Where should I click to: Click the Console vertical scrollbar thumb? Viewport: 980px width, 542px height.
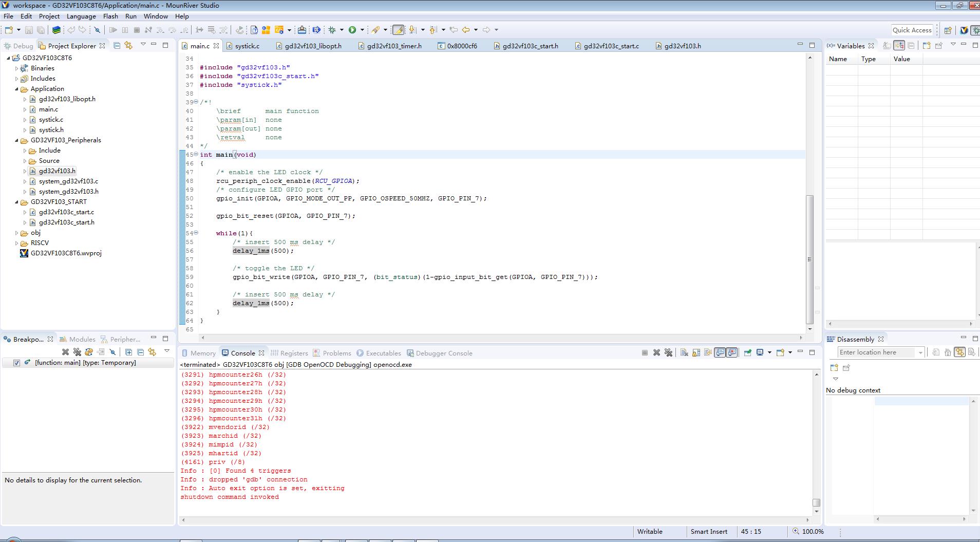click(x=816, y=502)
